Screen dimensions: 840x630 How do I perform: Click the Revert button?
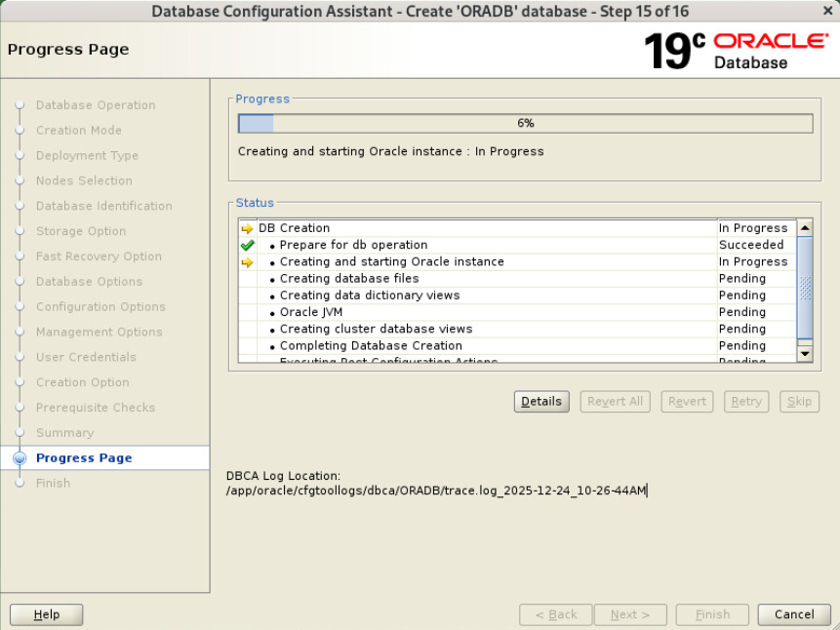click(687, 401)
